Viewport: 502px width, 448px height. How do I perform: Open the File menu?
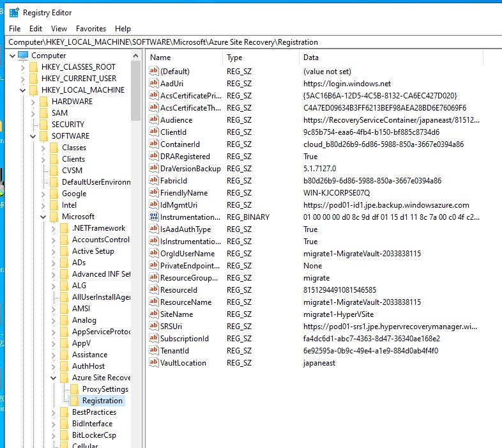(15, 29)
